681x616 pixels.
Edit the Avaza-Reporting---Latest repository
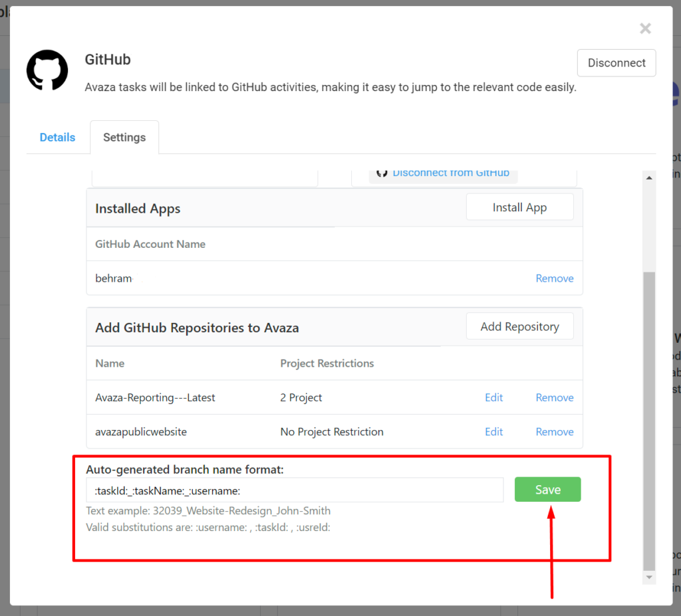point(494,397)
